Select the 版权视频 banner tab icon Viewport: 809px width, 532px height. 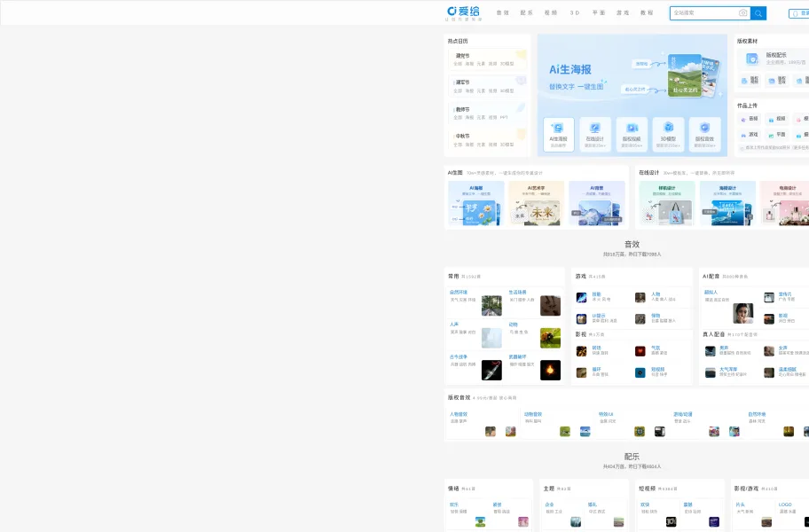coord(632,128)
